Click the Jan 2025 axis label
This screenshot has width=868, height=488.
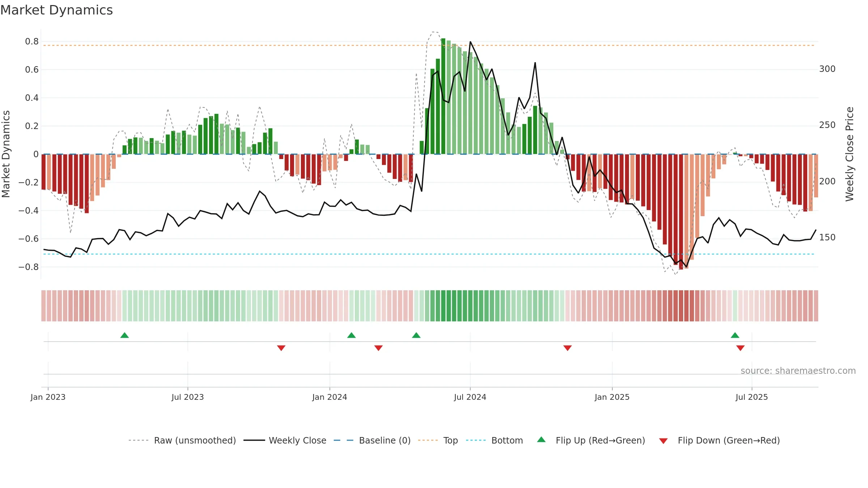pyautogui.click(x=612, y=397)
